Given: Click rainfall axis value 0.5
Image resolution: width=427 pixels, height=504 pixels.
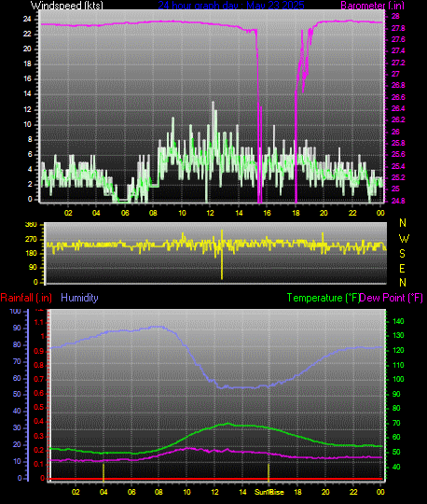Looking at the screenshot, I should tap(39, 407).
